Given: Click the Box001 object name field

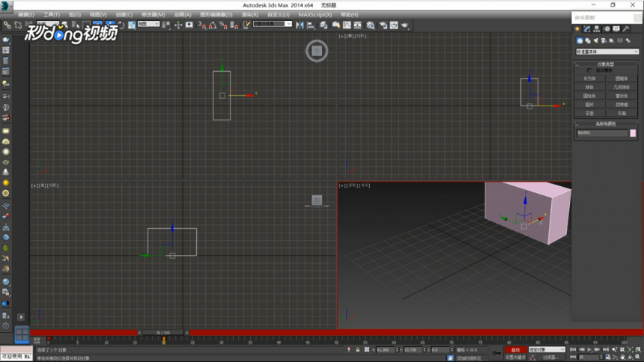Looking at the screenshot, I should click(602, 132).
